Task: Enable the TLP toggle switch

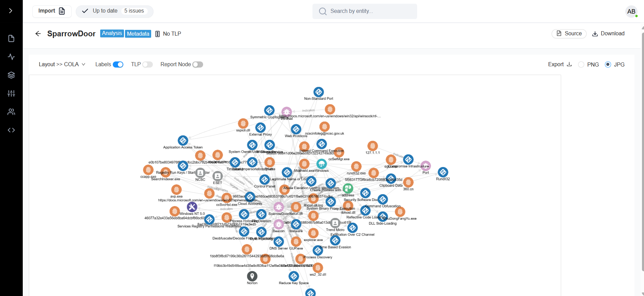Action: point(147,64)
